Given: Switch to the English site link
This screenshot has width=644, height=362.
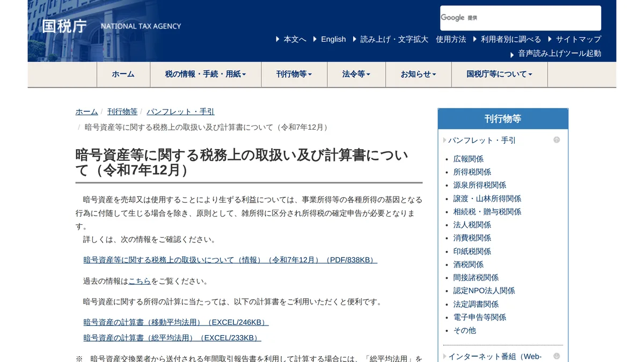Looking at the screenshot, I should [333, 39].
